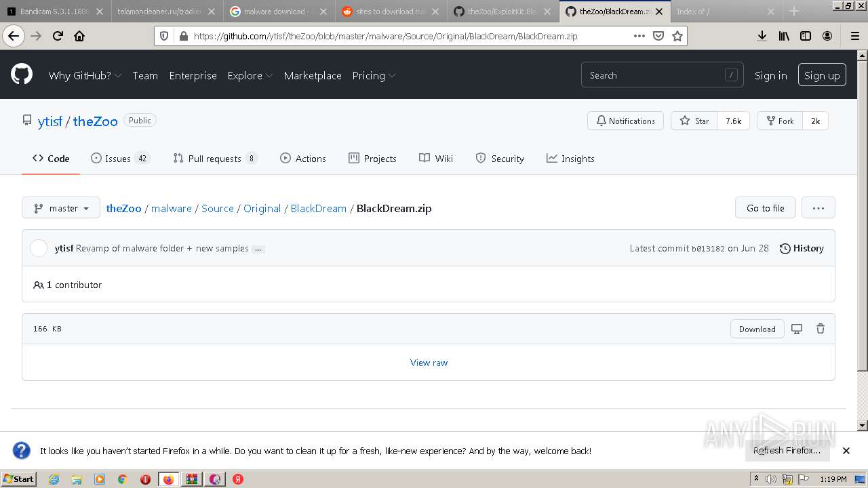868x488 pixels.
Task: Dismiss the refresh Firefox notification
Action: tap(846, 451)
